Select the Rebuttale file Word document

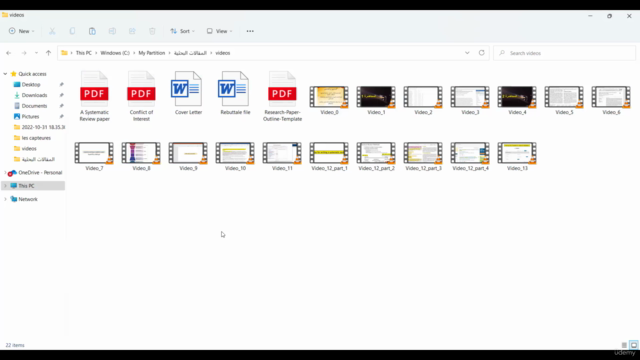(235, 93)
